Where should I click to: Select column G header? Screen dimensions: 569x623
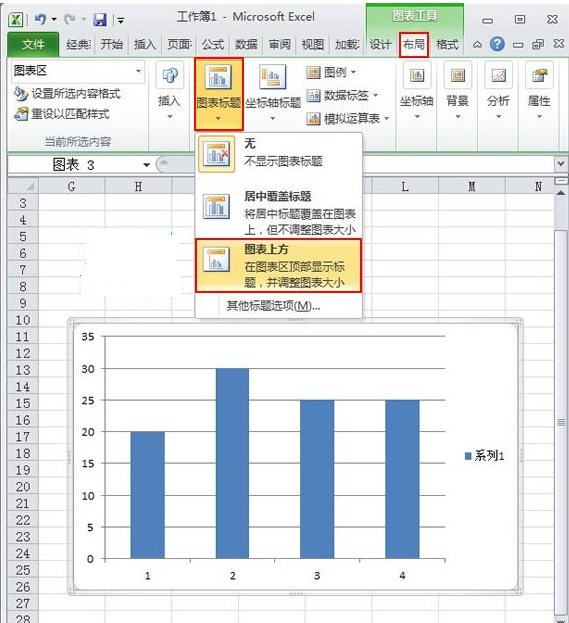tap(72, 186)
